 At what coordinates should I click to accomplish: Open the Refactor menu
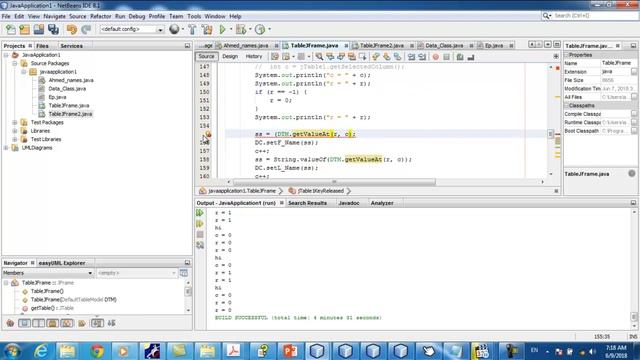point(100,16)
